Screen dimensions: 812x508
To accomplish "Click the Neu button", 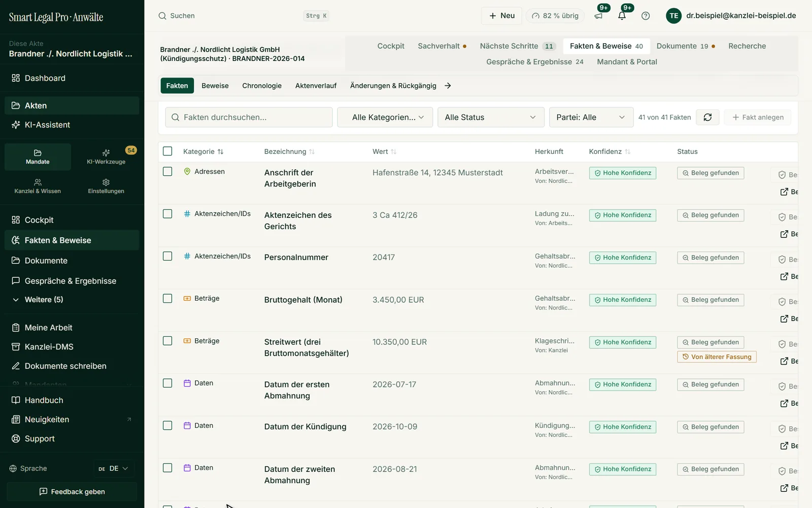I will pyautogui.click(x=501, y=16).
